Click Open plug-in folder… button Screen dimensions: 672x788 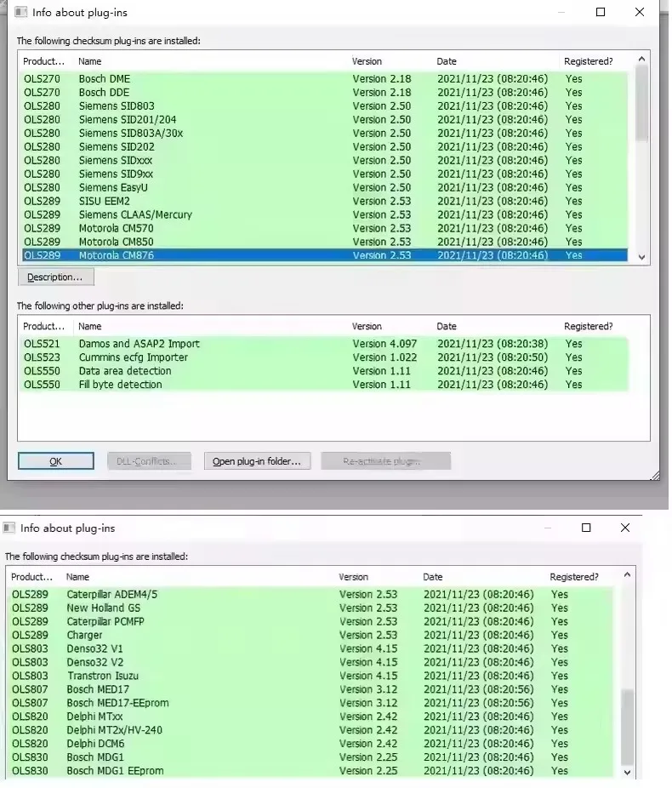point(257,461)
